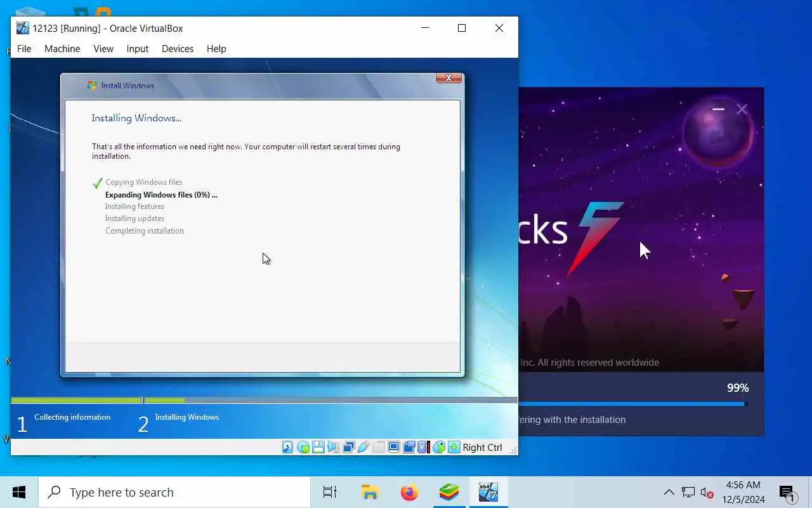The image size is (812, 508).
Task: Click the shared folders indicator icon
Action: click(x=379, y=447)
